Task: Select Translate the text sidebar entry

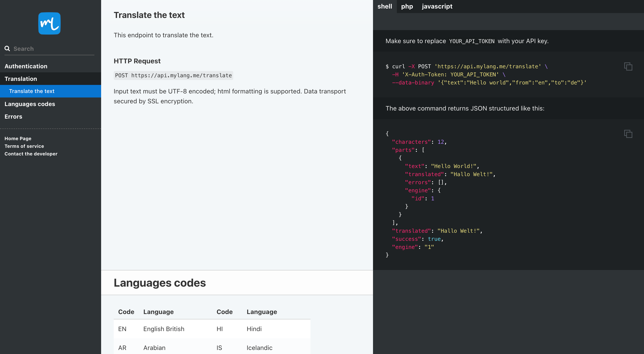Action: click(x=32, y=91)
